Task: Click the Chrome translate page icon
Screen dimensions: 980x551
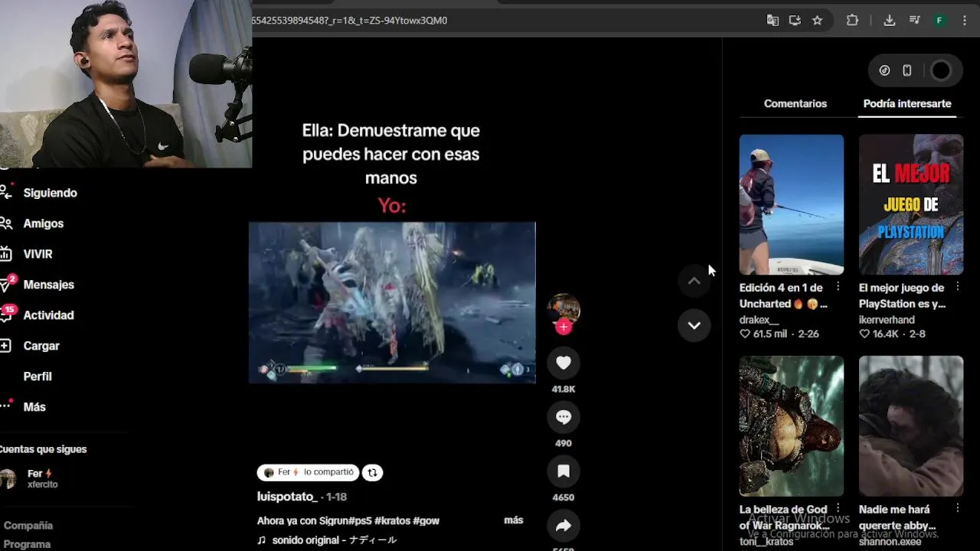Action: tap(773, 21)
